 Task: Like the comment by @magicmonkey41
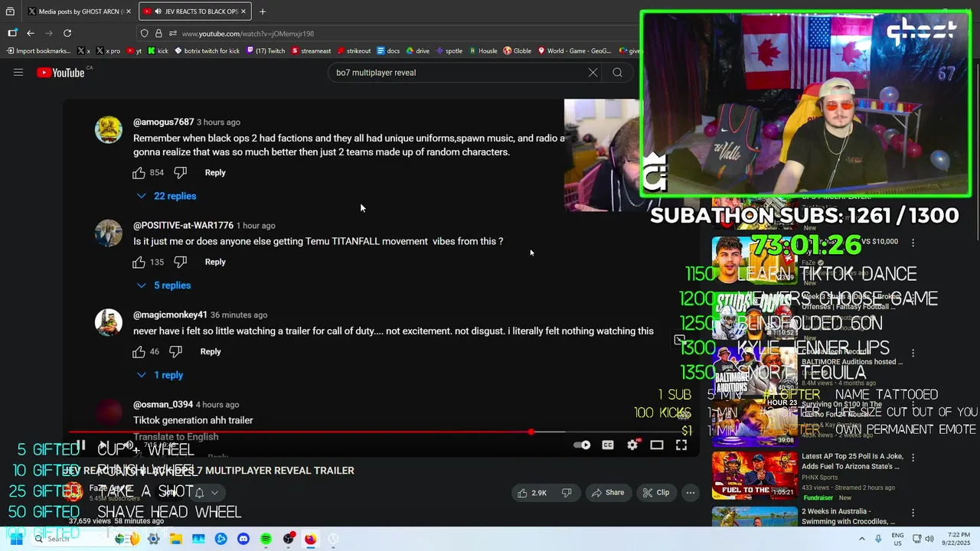[139, 352]
